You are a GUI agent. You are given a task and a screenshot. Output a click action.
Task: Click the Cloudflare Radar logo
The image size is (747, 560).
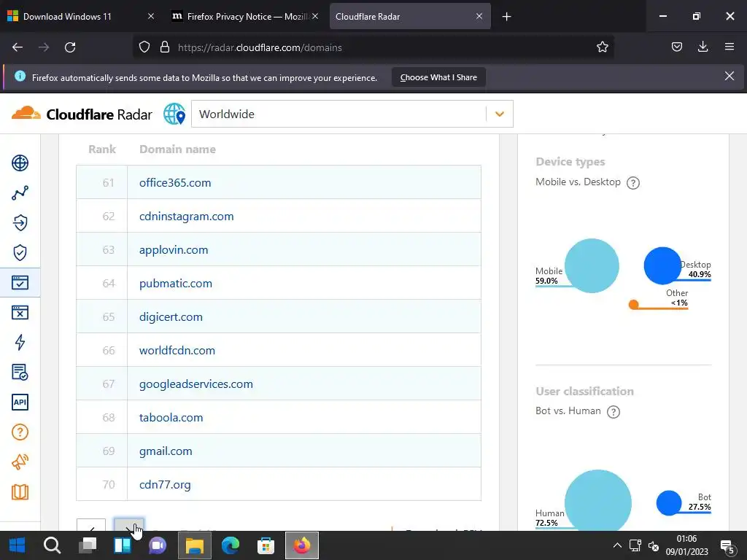pyautogui.click(x=82, y=114)
